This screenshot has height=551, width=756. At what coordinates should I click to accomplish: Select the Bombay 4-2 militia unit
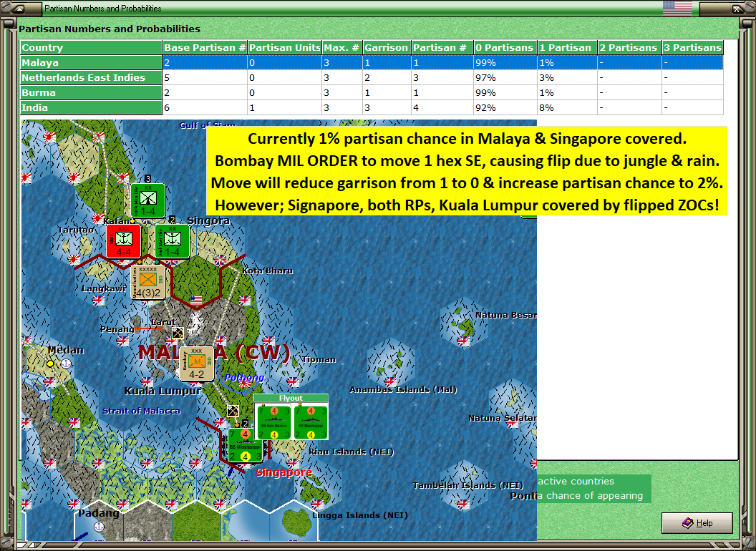196,364
